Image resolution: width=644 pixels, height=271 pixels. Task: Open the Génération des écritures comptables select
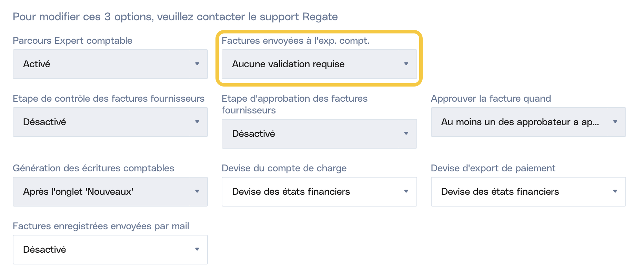pyautogui.click(x=103, y=192)
